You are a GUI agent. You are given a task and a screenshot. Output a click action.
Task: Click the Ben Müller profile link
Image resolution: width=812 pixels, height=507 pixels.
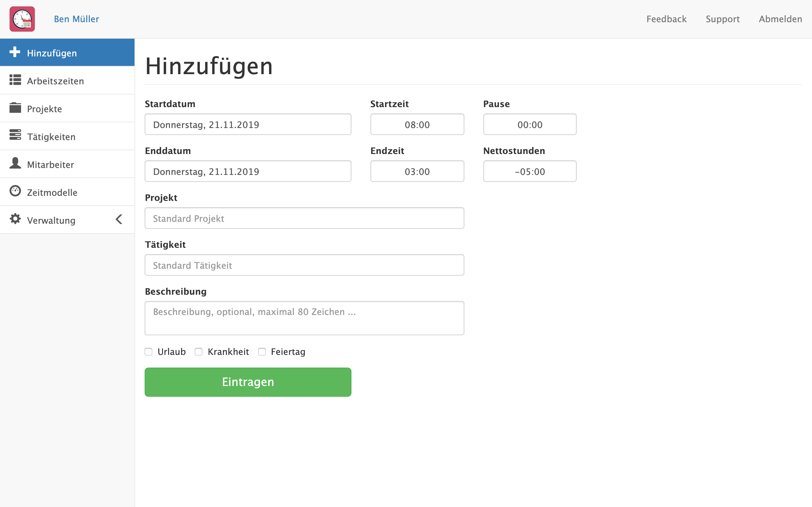point(76,19)
